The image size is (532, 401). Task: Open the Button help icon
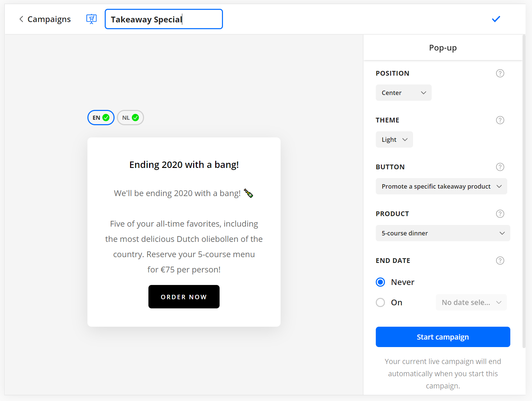click(x=500, y=167)
